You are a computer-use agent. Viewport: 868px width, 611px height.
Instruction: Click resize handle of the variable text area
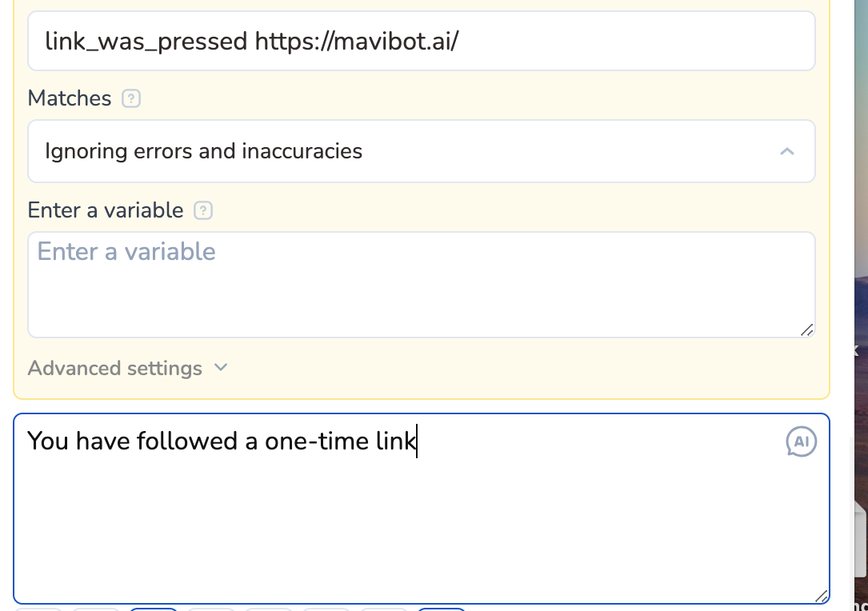click(806, 329)
